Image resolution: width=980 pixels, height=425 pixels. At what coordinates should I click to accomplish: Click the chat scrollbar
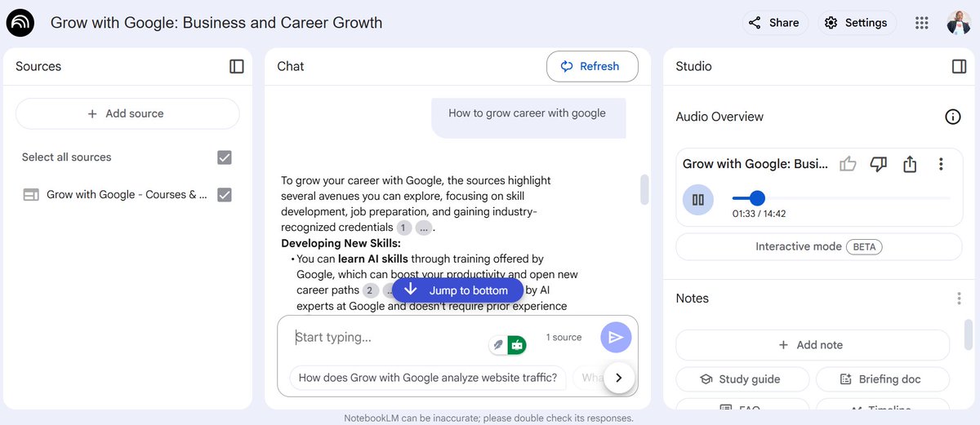pyautogui.click(x=644, y=189)
